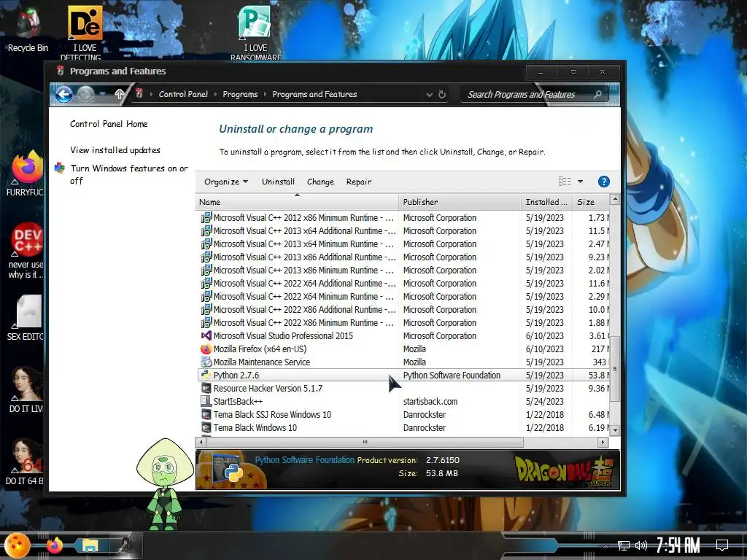Select Microsoft Visual C++ 2022 X64 Minimum Runtime
This screenshot has height=560, width=747.
[403, 296]
